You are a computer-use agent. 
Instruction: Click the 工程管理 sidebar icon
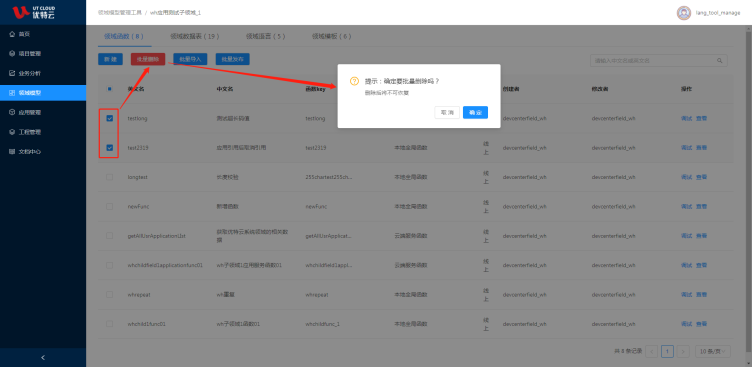(x=12, y=132)
